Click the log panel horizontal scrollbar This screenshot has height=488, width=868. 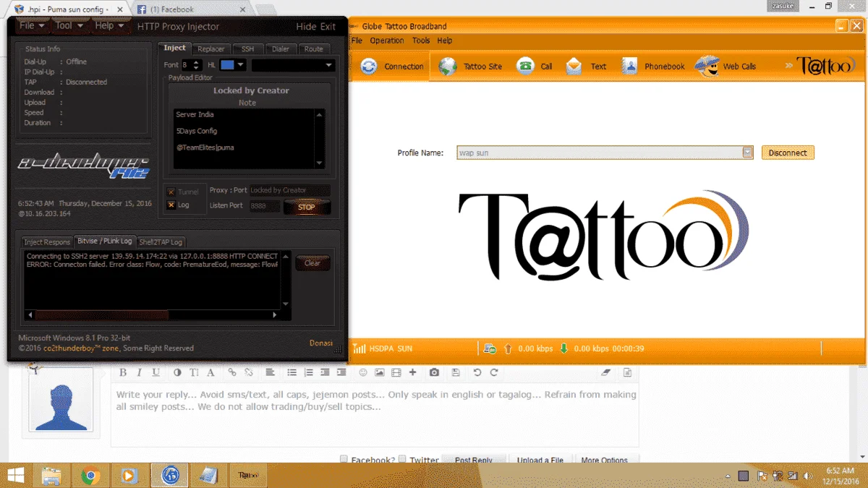pyautogui.click(x=154, y=315)
